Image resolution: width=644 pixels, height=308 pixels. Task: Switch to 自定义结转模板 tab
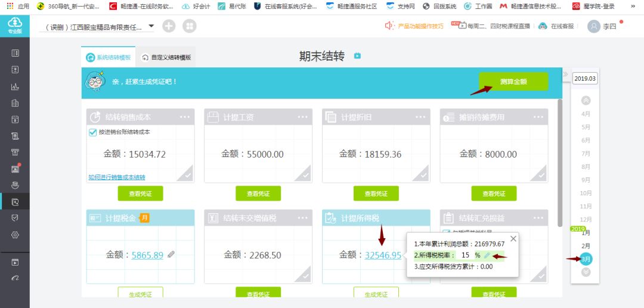[x=166, y=58]
